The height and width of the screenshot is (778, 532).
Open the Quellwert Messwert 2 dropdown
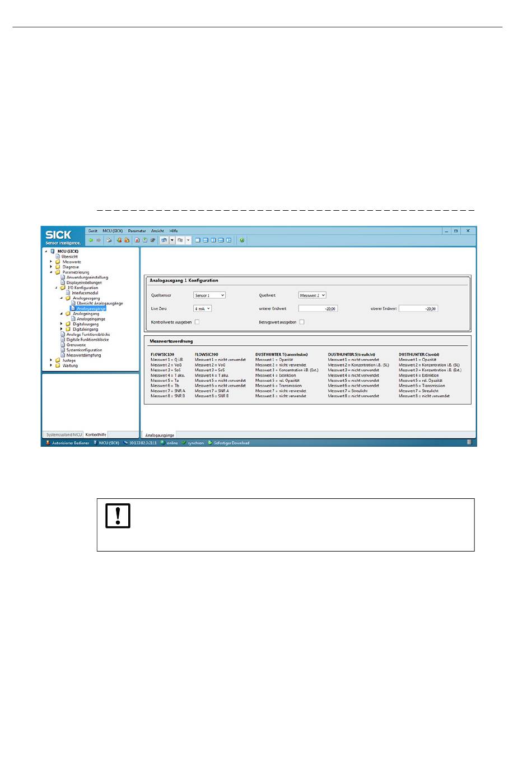point(312,295)
